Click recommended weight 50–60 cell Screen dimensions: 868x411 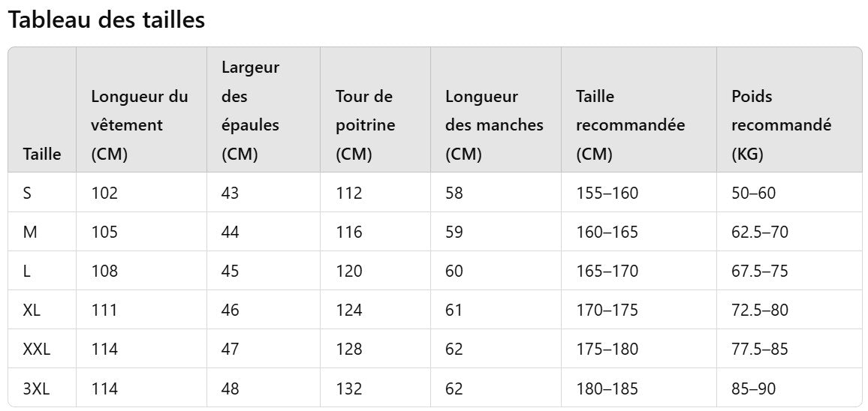click(753, 193)
